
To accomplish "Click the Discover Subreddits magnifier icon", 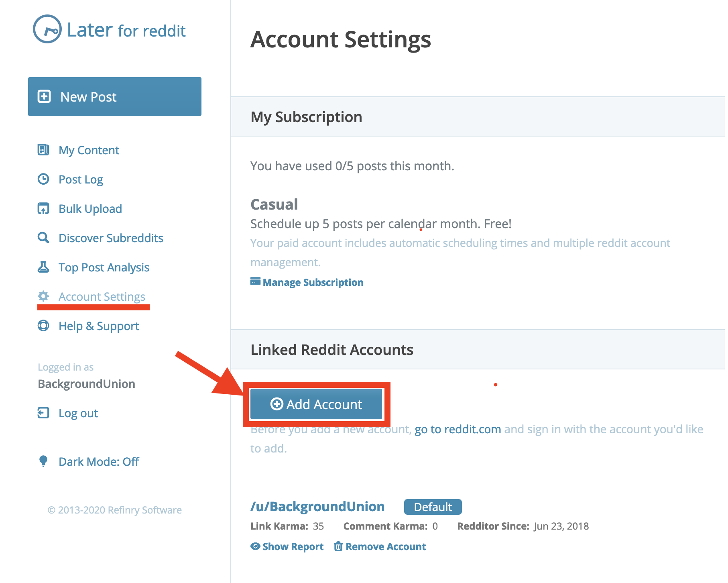I will click(43, 238).
